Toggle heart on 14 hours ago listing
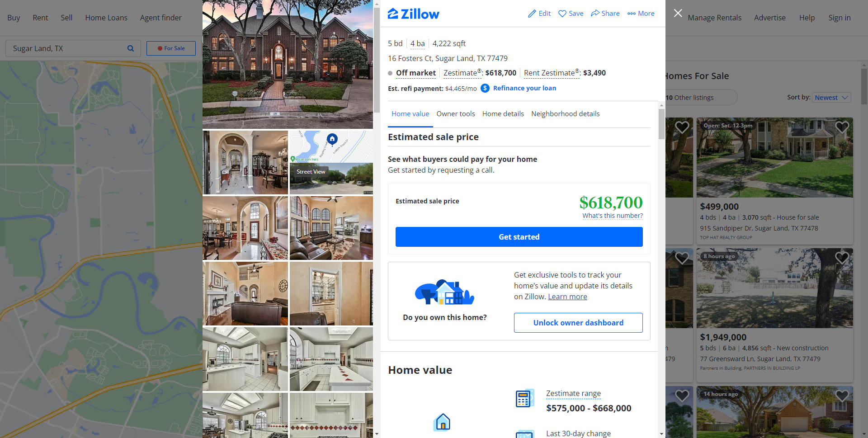The width and height of the screenshot is (868, 438). coord(842,396)
